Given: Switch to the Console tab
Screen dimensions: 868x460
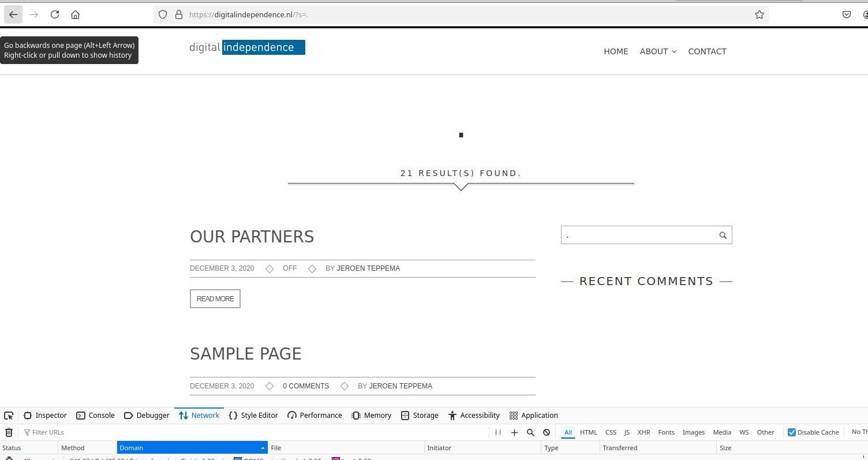Looking at the screenshot, I should (96, 416).
